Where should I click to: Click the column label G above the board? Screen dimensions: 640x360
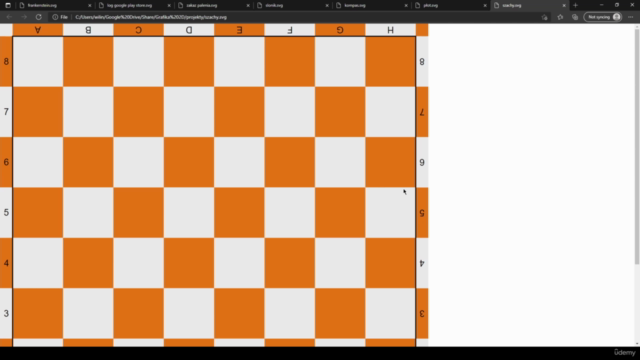[x=340, y=30]
